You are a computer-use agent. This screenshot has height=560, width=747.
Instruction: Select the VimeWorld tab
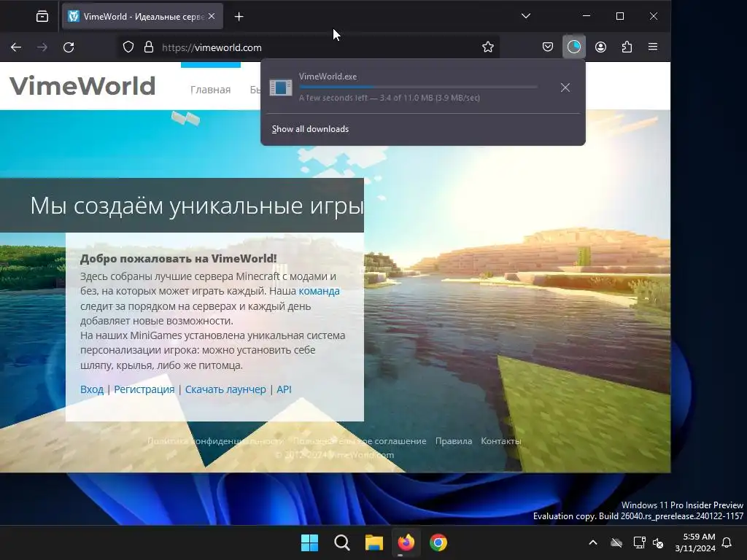[x=142, y=17]
